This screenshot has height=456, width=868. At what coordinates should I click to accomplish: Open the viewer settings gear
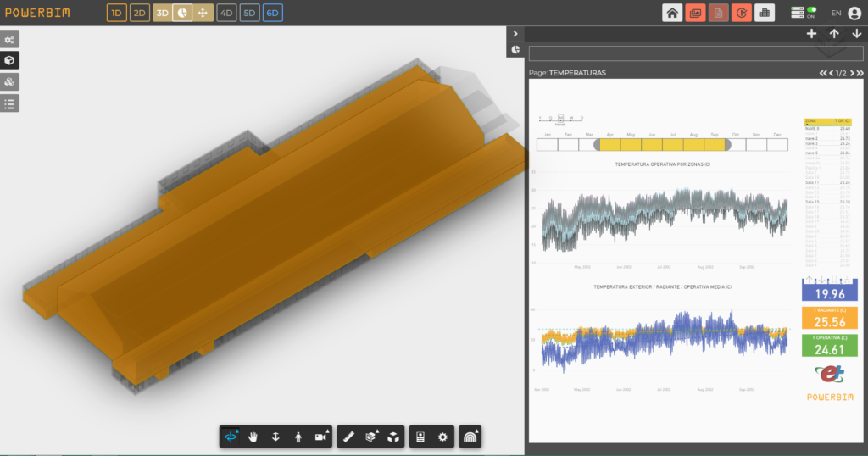[x=442, y=437]
